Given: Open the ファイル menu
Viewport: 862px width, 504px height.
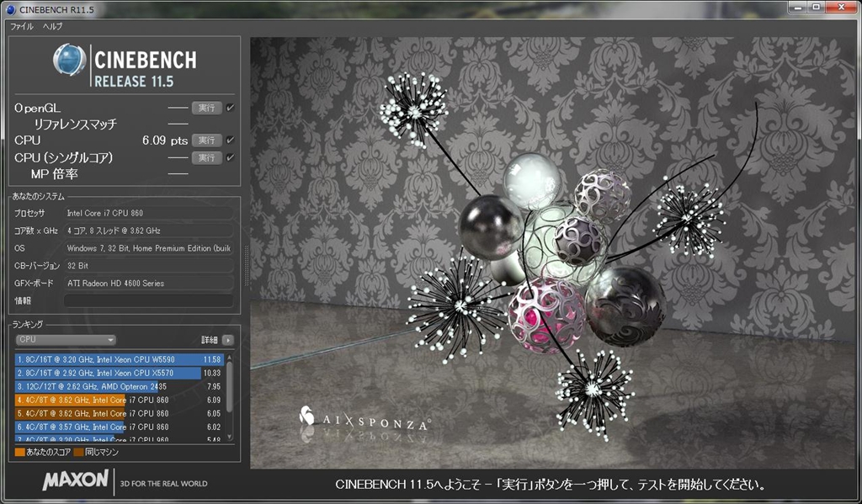Looking at the screenshot, I should coord(22,26).
